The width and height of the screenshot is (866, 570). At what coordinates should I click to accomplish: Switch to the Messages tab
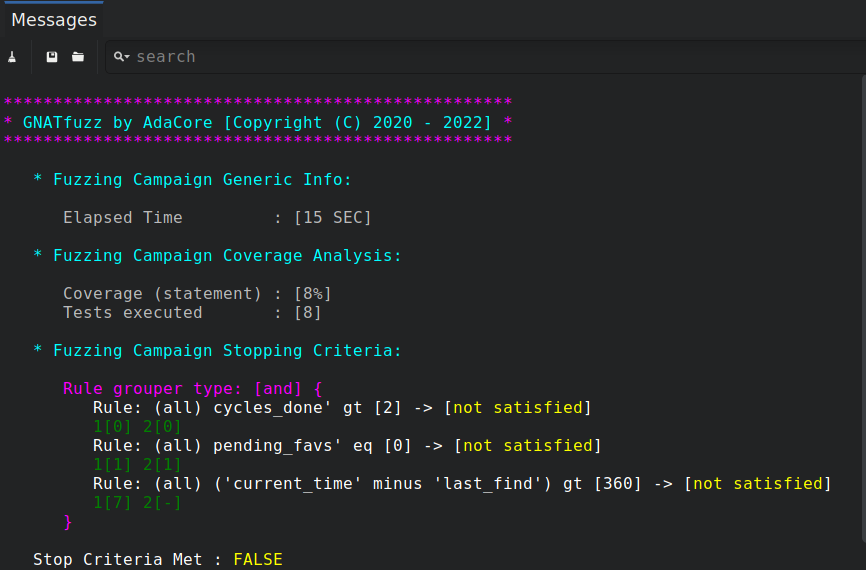point(54,20)
